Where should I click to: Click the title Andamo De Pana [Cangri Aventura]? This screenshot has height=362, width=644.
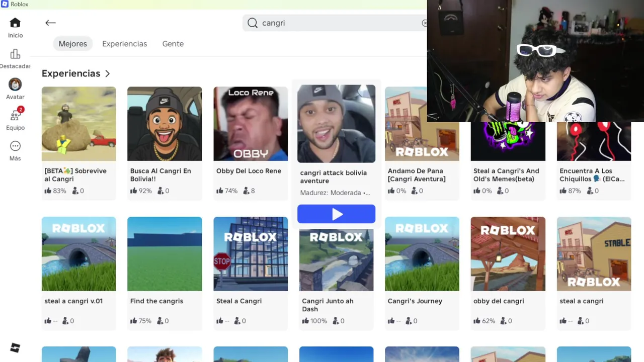pyautogui.click(x=417, y=175)
